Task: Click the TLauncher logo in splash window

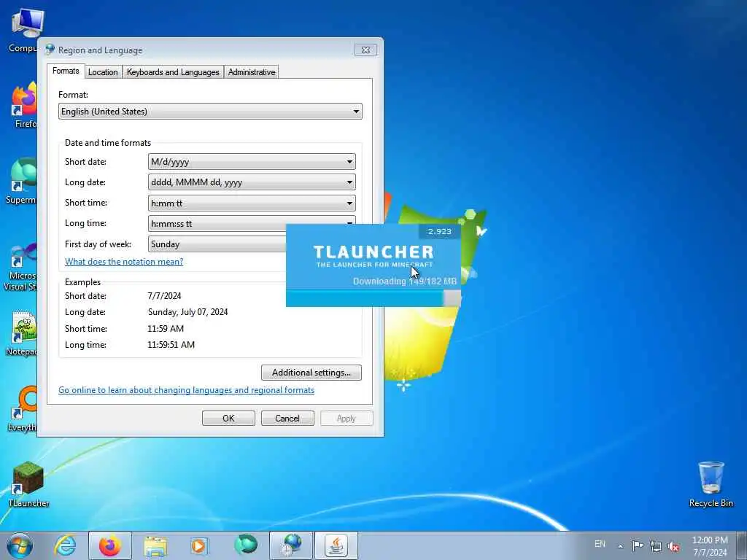Action: (374, 256)
